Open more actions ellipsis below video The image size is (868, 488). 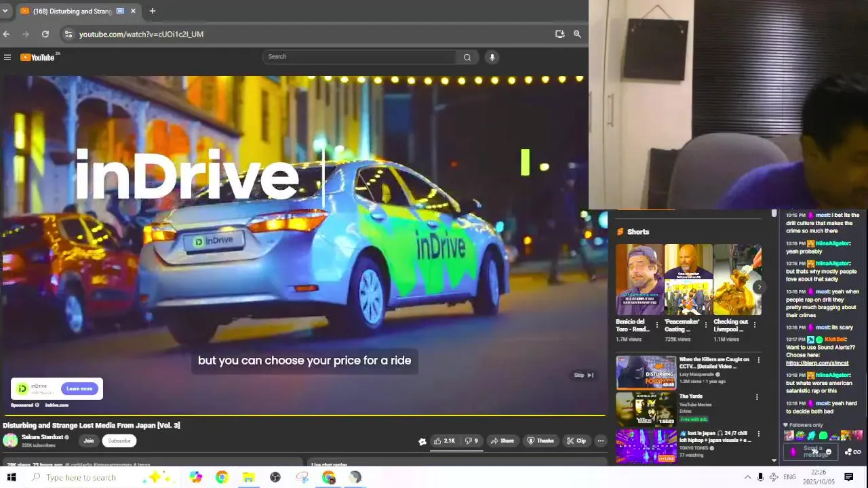(x=600, y=441)
